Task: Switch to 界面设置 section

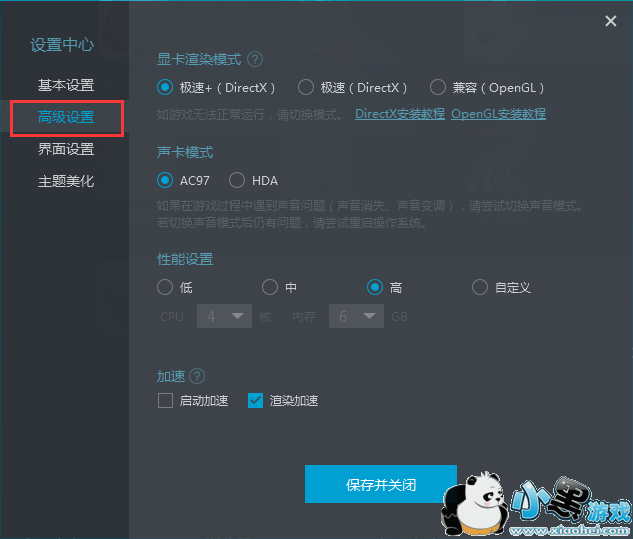Action: click(66, 149)
